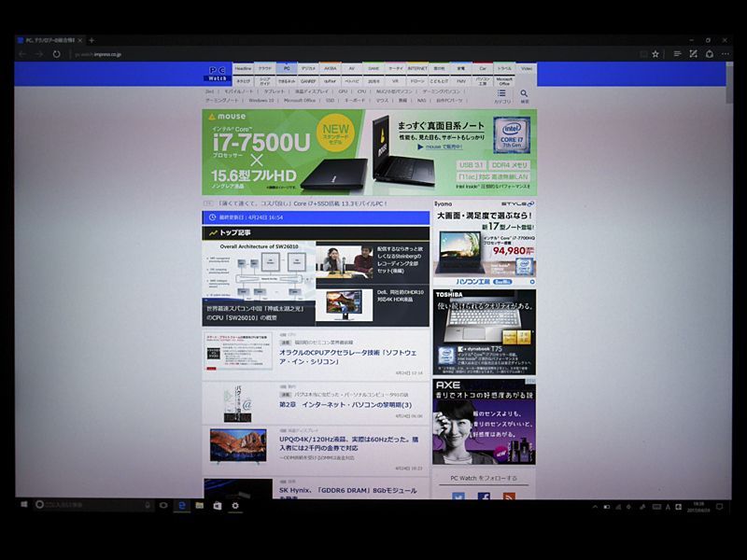This screenshot has width=747, height=560.
Task: Open the カテゴリ list icon
Action: click(x=501, y=96)
